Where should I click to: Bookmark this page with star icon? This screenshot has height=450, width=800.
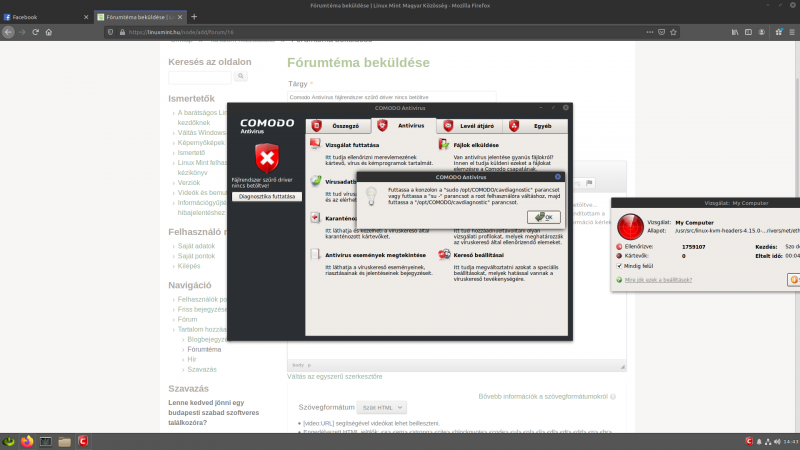[673, 32]
